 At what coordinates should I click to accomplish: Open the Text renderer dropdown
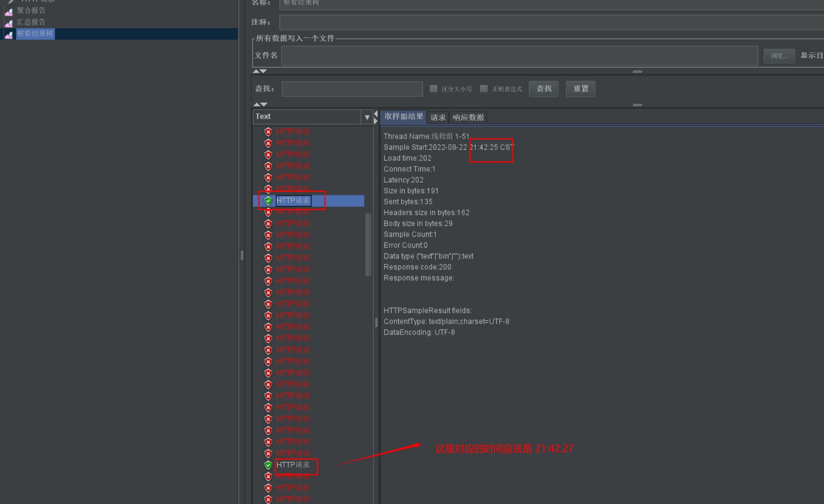[367, 117]
